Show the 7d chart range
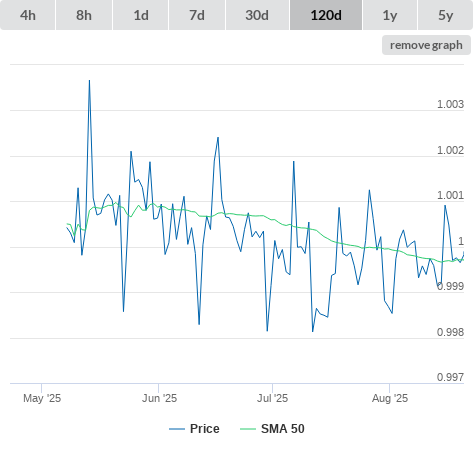This screenshot has width=474, height=455. [x=197, y=15]
